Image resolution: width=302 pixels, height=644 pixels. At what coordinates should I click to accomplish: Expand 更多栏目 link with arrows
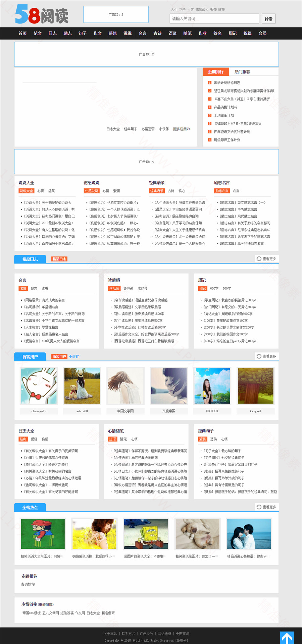[x=182, y=129]
